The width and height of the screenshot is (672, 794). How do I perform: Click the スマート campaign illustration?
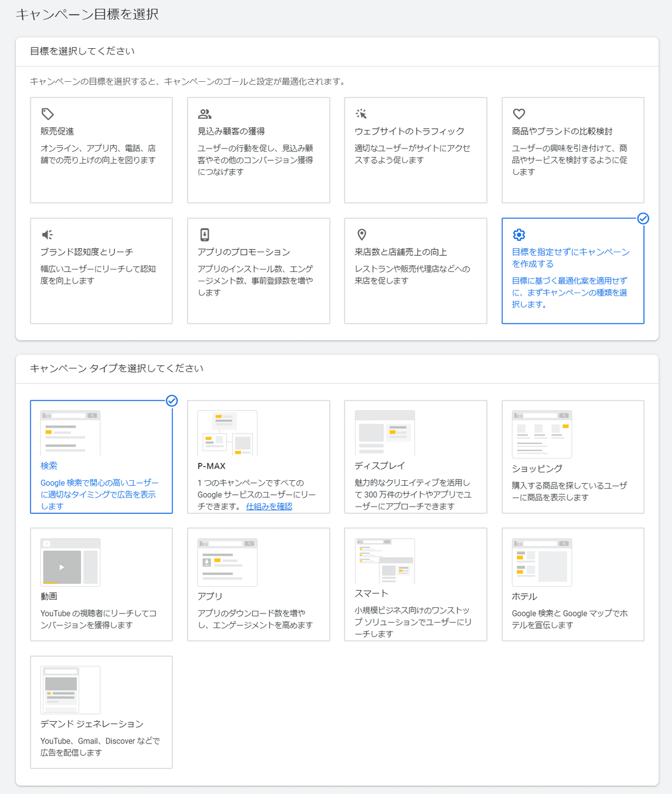(x=385, y=561)
